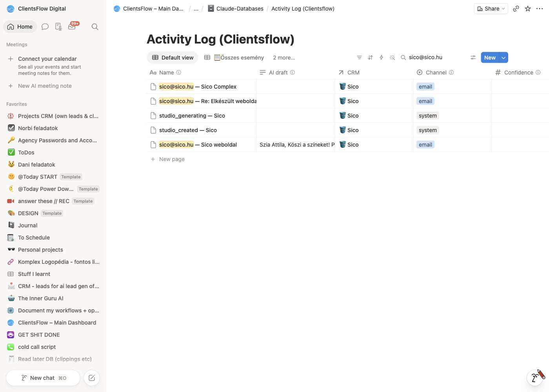The width and height of the screenshot is (549, 392).
Task: Click the plus icon beside New AI meeting note
Action: coord(11,86)
